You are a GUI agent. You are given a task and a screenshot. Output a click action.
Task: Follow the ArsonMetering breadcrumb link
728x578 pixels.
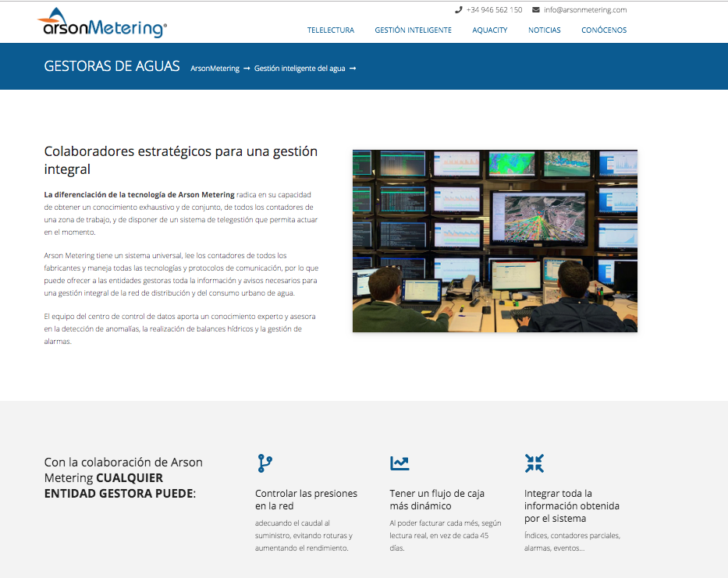(x=215, y=68)
